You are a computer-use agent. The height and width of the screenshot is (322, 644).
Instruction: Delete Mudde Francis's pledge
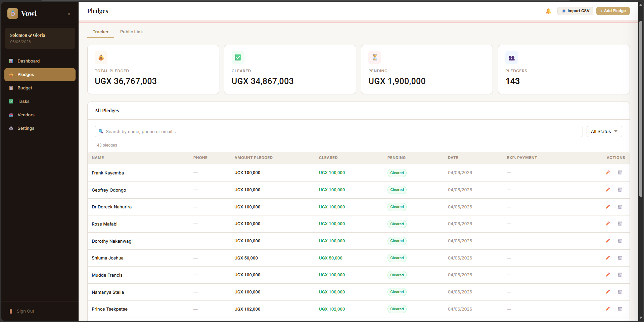click(x=620, y=275)
